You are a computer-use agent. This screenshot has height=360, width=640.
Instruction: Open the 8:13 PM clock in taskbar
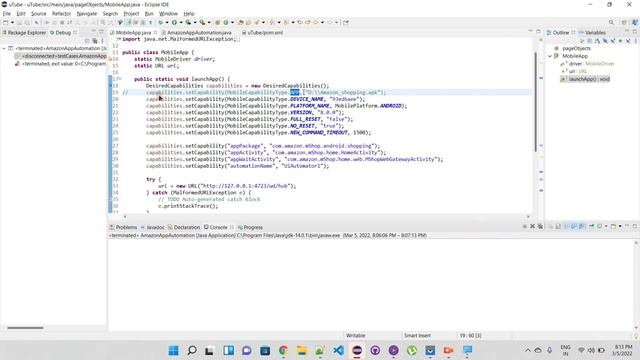point(623,350)
